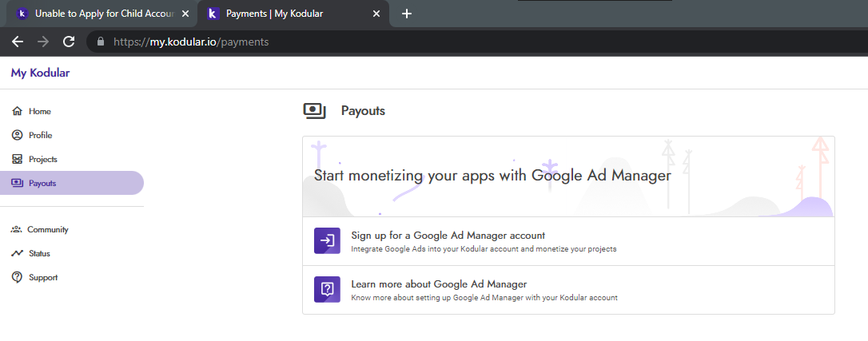Click Kodular favicon on first tab
The height and width of the screenshot is (341, 868).
[22, 14]
